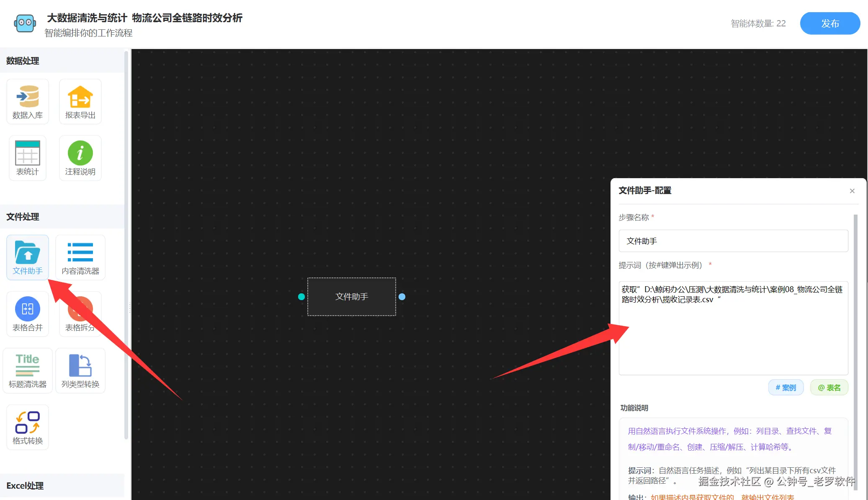The height and width of the screenshot is (500, 868).
Task: Click the 发布 publish button
Action: (x=830, y=23)
